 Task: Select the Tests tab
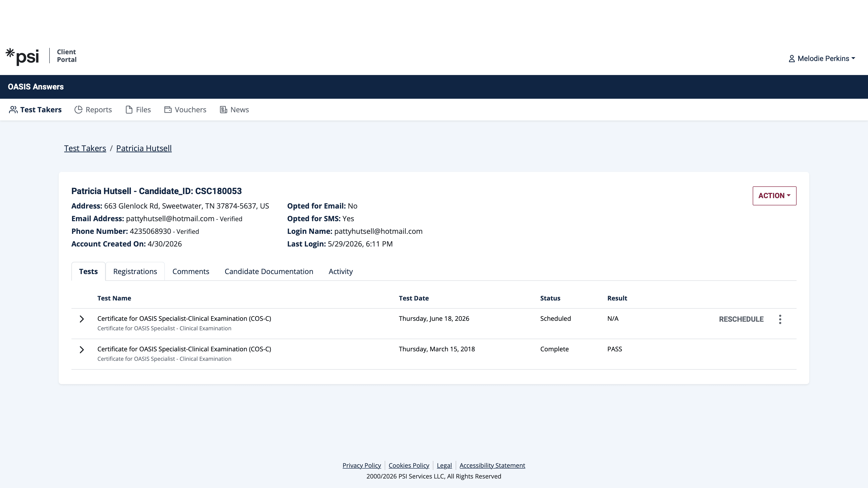pos(88,271)
